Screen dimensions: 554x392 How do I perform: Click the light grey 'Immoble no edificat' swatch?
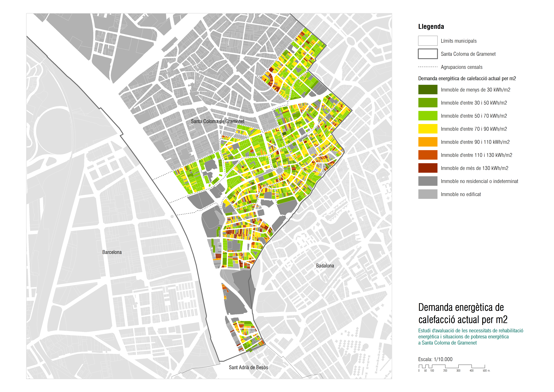[x=428, y=194]
